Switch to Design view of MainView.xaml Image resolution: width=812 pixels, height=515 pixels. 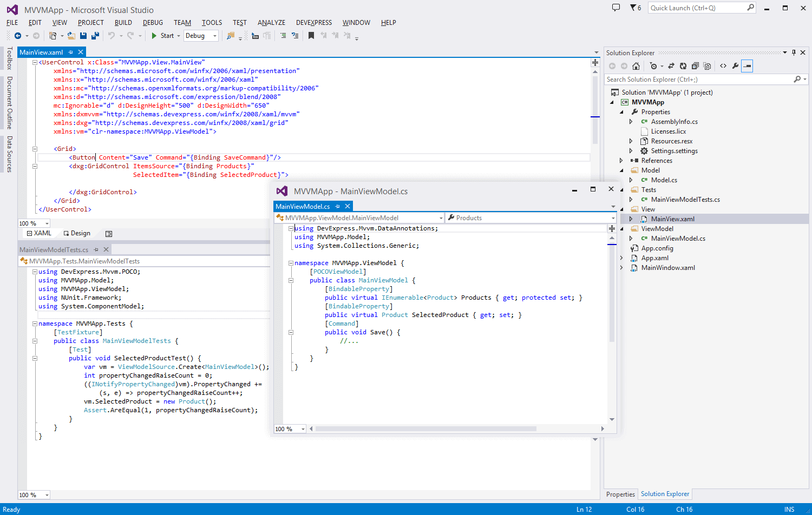pyautogui.click(x=77, y=234)
